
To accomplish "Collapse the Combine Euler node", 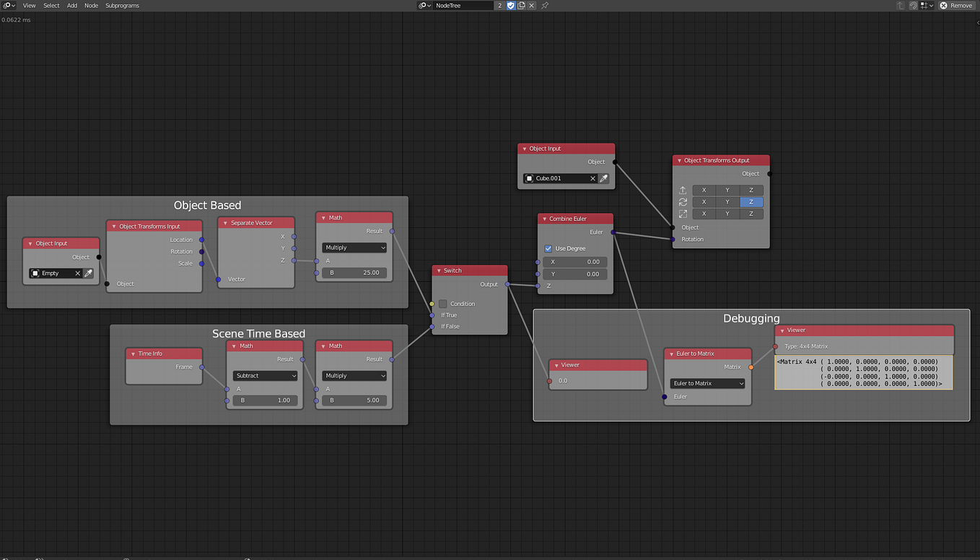I will coord(544,219).
